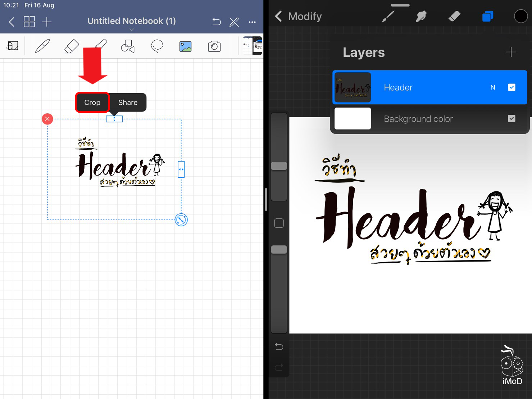Select the highlighter tool
The height and width of the screenshot is (399, 532).
(100, 46)
